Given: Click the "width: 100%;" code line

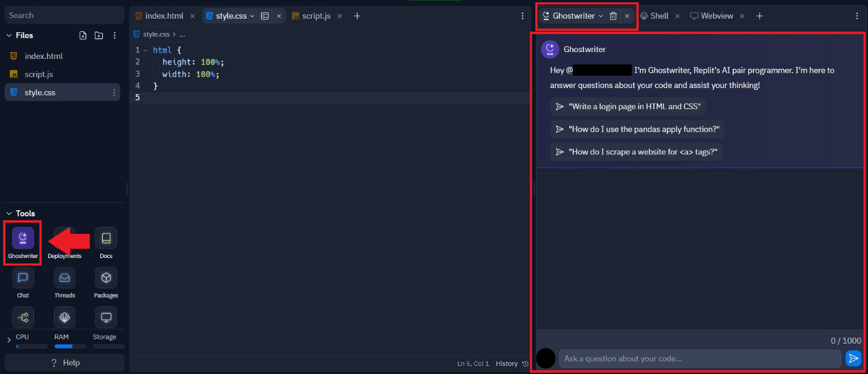Looking at the screenshot, I should (191, 74).
